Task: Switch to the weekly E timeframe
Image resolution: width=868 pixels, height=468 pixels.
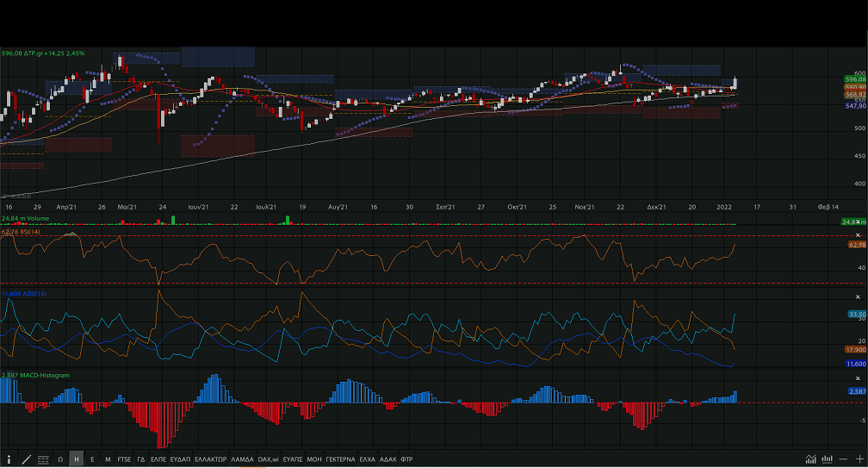Action: tap(92, 459)
